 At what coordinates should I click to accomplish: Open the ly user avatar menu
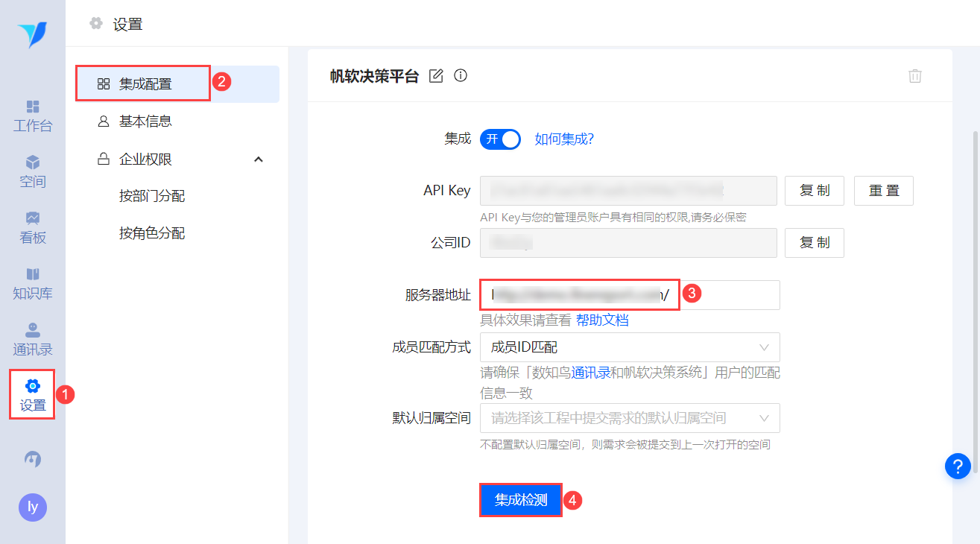pos(33,507)
